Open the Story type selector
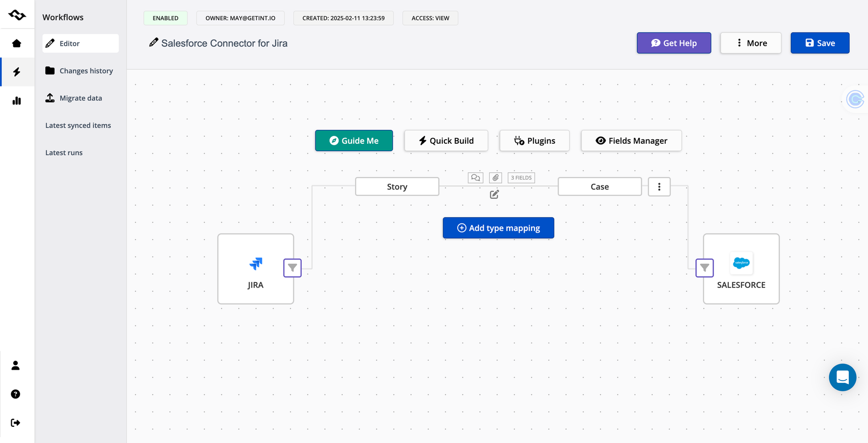The height and width of the screenshot is (443, 868). (x=397, y=187)
